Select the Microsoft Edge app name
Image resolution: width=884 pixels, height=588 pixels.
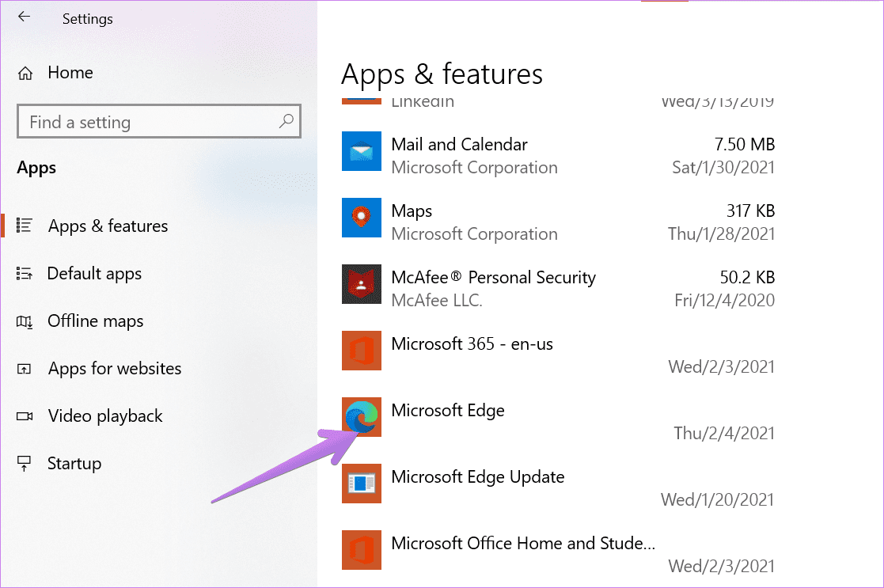click(448, 411)
